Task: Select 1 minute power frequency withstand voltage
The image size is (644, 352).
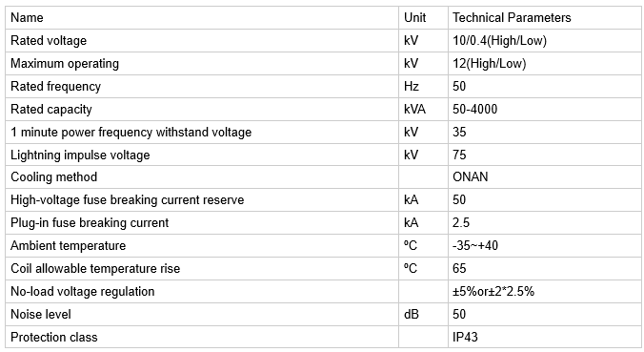Action: pos(131,133)
